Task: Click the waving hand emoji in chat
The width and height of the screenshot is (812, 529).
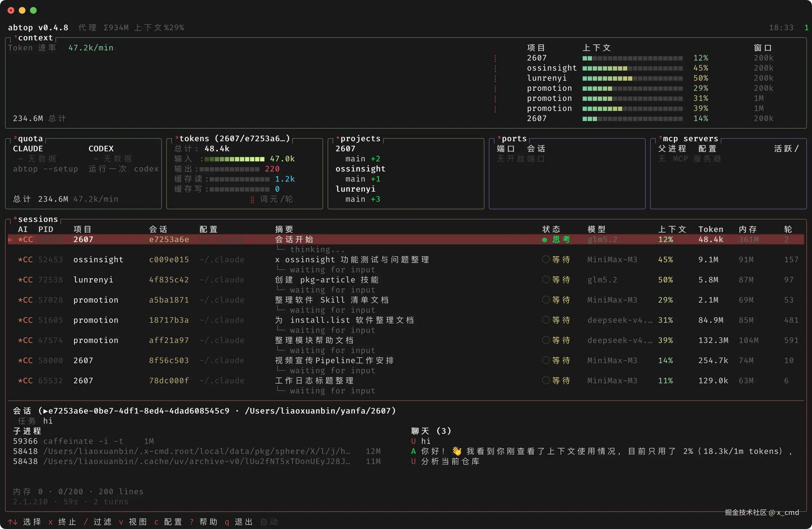Action: point(457,451)
